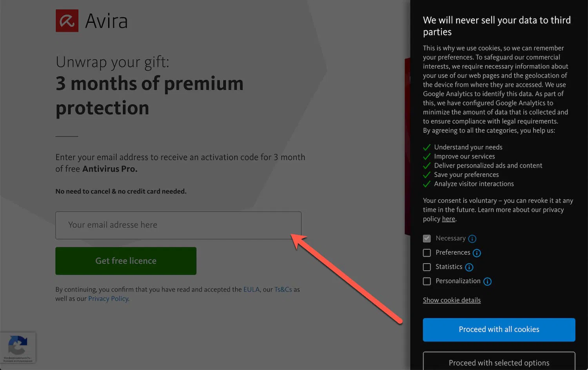Click the info icon next to Necessary

click(472, 239)
